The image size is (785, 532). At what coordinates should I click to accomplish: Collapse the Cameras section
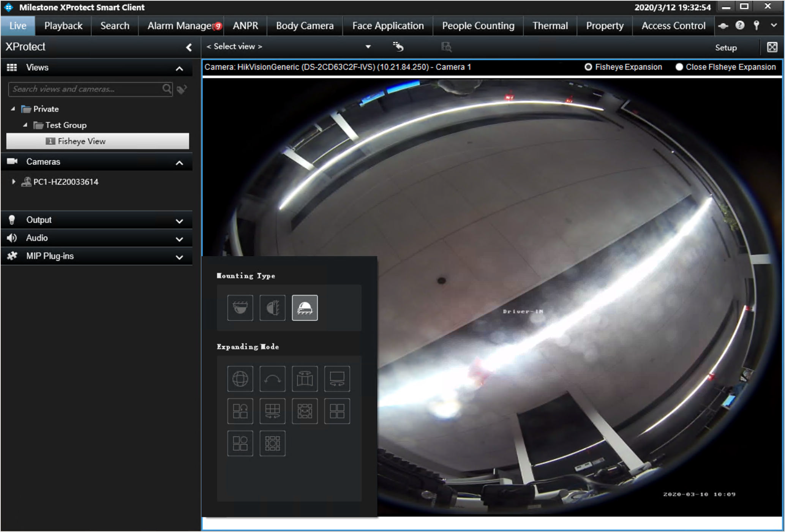tap(179, 163)
